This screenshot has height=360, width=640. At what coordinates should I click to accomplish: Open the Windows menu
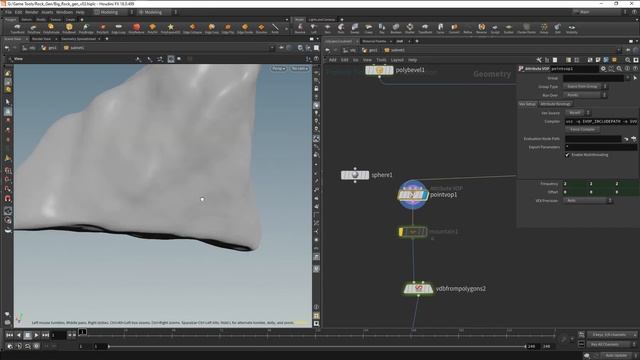64,12
